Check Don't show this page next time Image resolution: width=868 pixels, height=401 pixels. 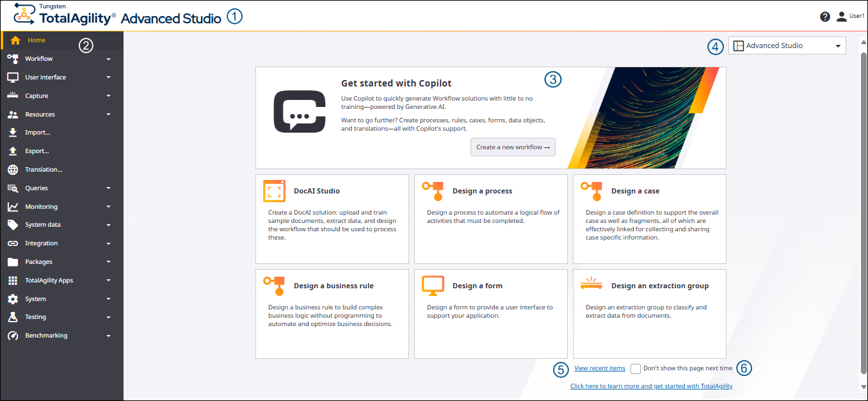[x=636, y=368]
